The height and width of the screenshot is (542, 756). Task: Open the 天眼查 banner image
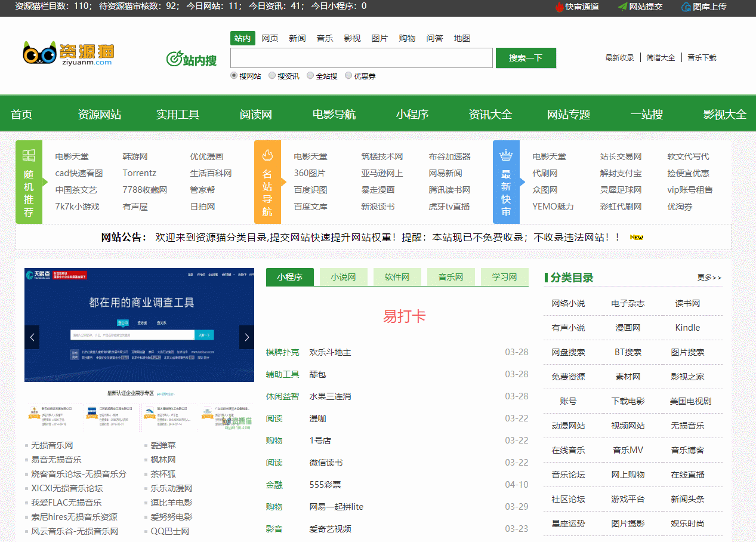(x=139, y=325)
